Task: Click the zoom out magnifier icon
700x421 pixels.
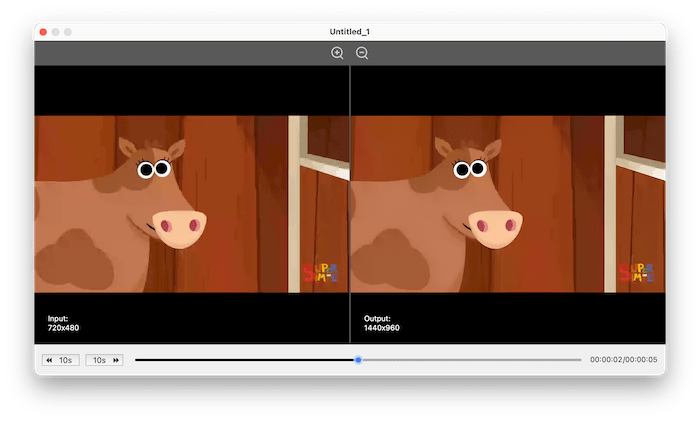Action: [x=362, y=53]
